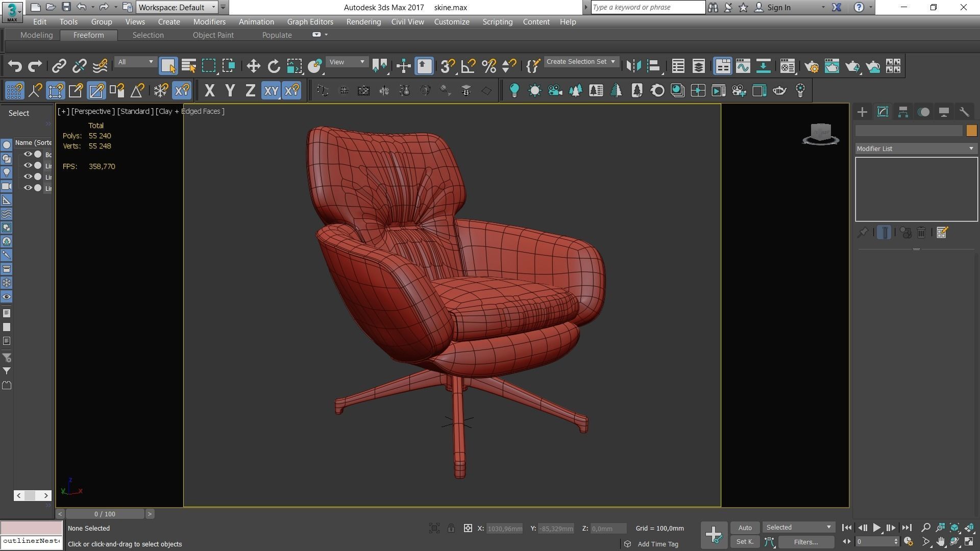Open Select by Name list
This screenshot has height=551, width=980.
point(189,66)
